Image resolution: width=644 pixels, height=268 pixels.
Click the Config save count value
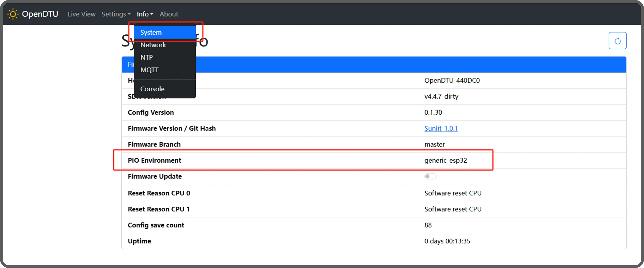click(428, 225)
